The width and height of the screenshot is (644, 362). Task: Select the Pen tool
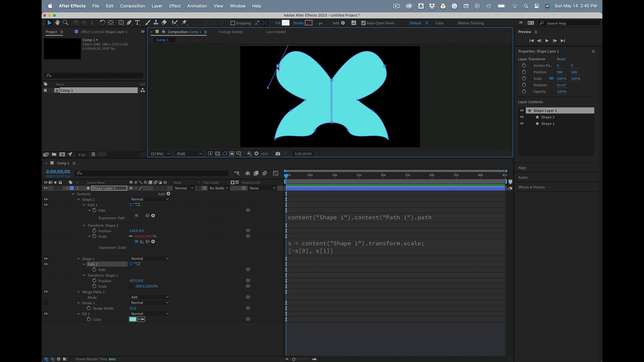pyautogui.click(x=129, y=22)
